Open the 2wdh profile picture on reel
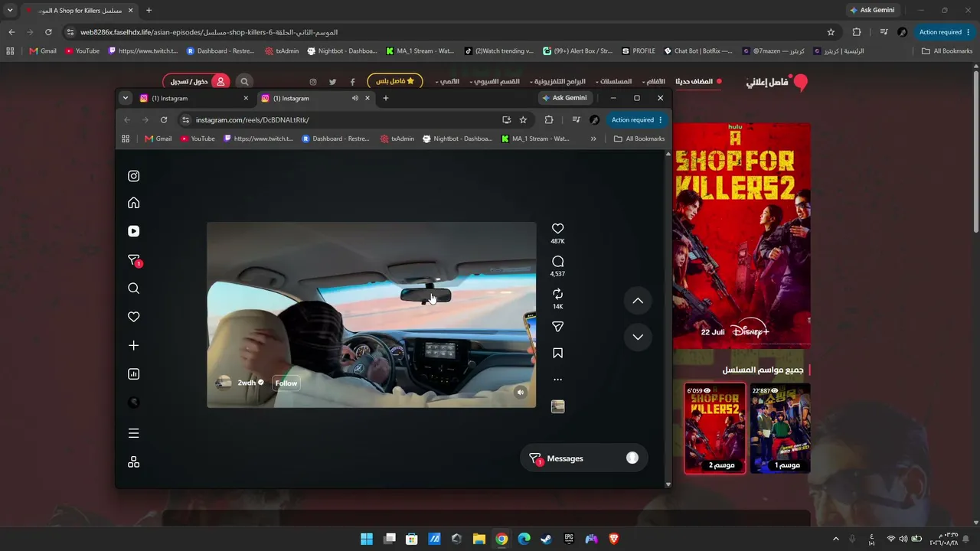This screenshot has height=551, width=980. coord(224,383)
